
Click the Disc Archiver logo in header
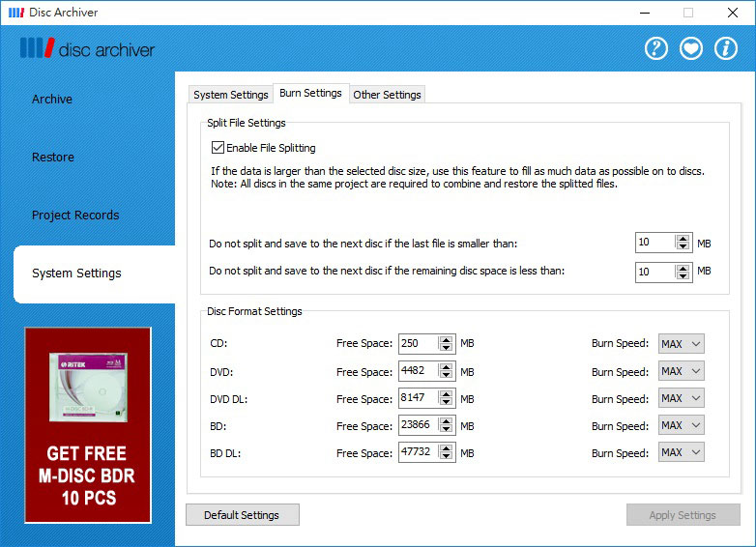(x=87, y=49)
